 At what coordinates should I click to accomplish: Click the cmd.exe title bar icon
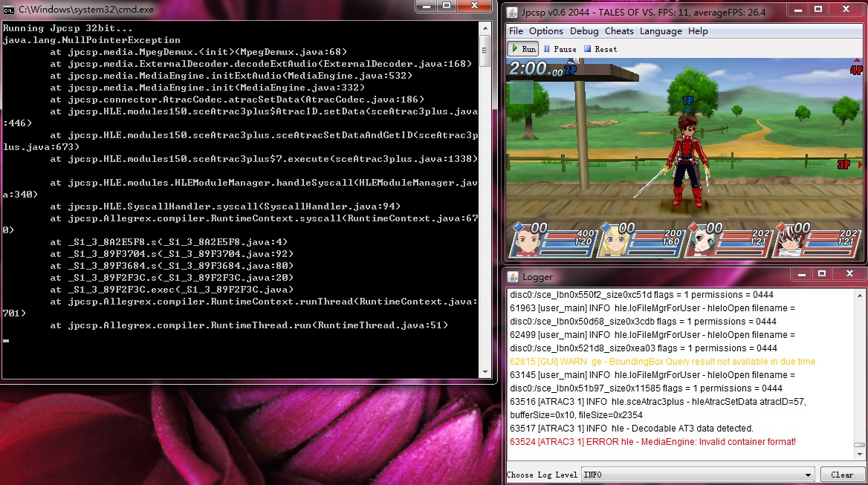tap(10, 9)
